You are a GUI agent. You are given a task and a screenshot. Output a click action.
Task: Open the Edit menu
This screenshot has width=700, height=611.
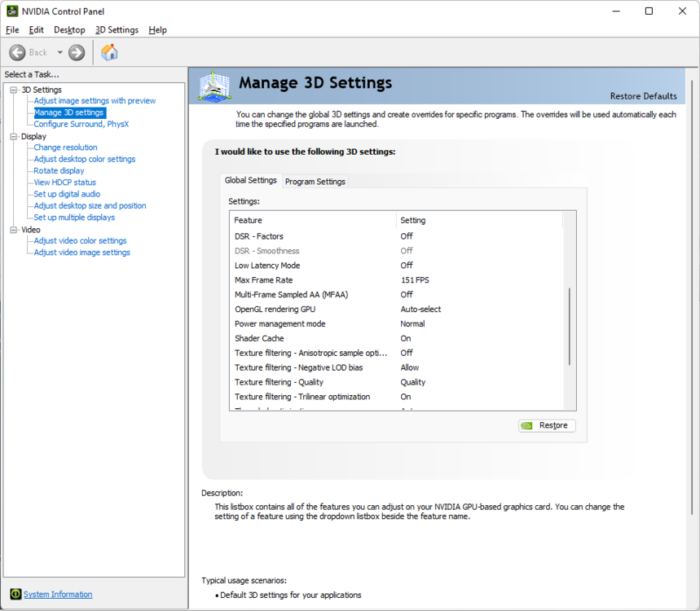click(36, 30)
